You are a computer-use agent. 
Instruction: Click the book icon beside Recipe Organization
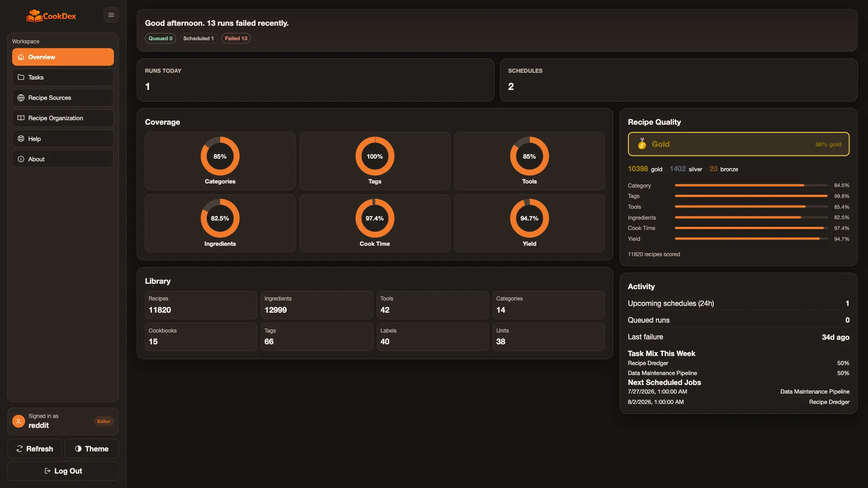(x=21, y=118)
